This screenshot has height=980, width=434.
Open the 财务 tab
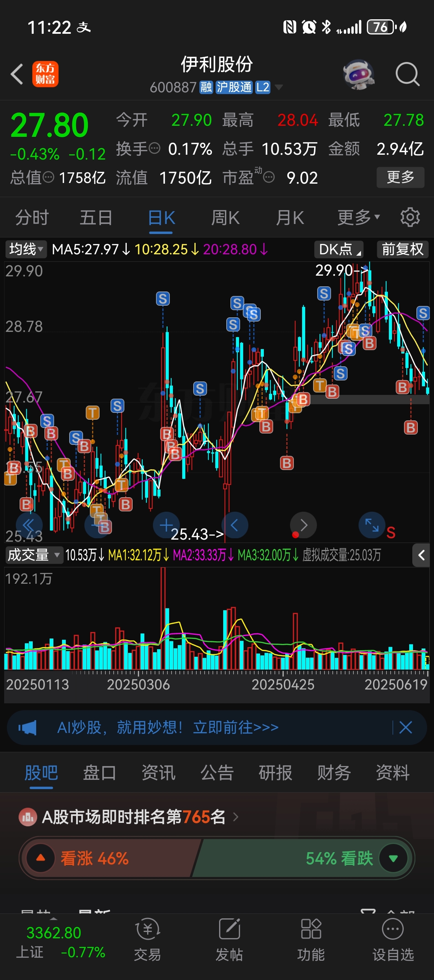click(334, 773)
